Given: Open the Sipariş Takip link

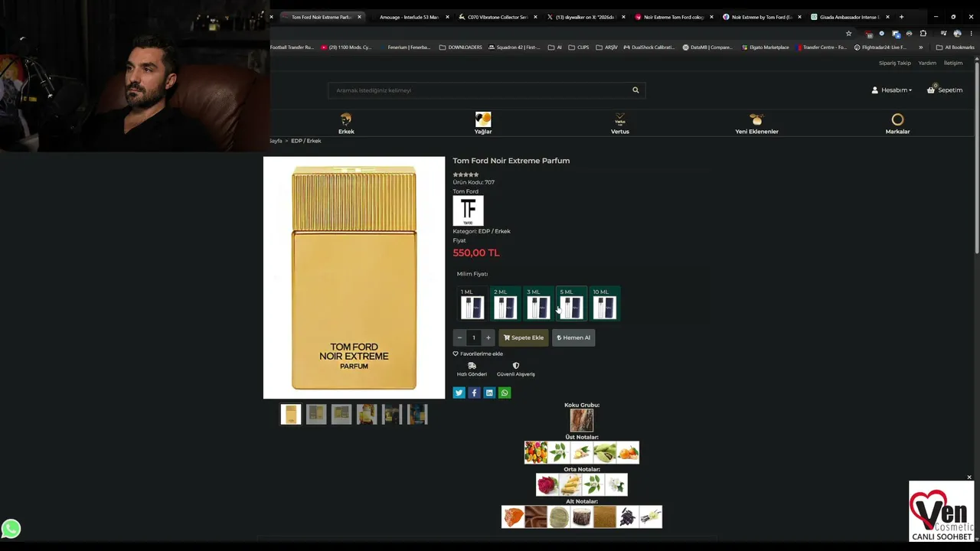Looking at the screenshot, I should click(895, 63).
